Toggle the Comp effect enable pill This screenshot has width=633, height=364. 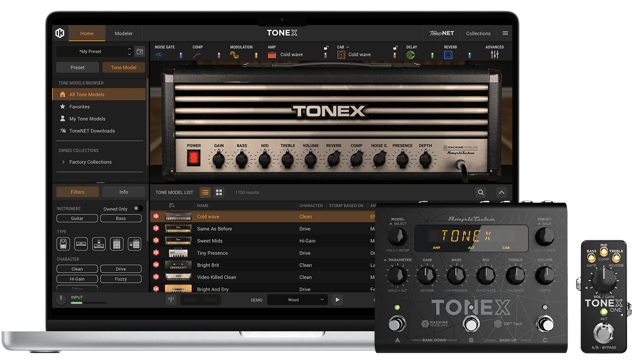(x=219, y=54)
